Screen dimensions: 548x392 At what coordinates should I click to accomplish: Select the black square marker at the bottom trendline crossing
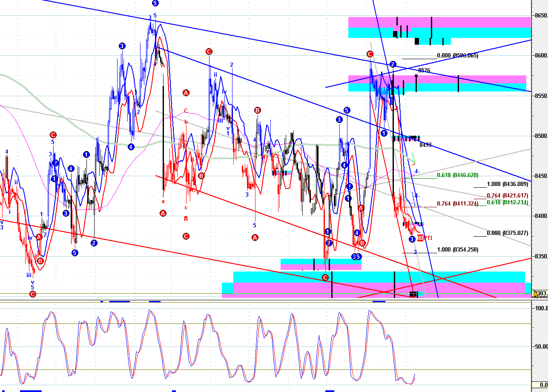coord(413,294)
